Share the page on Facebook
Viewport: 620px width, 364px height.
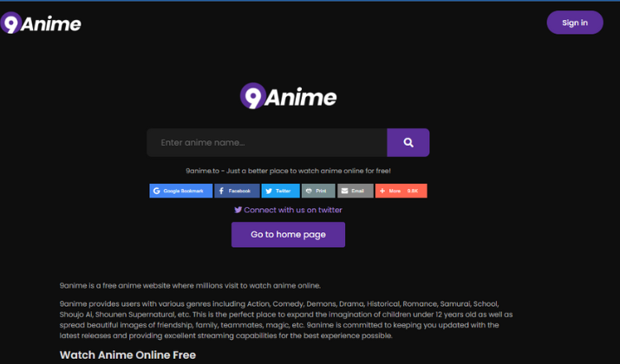point(237,191)
